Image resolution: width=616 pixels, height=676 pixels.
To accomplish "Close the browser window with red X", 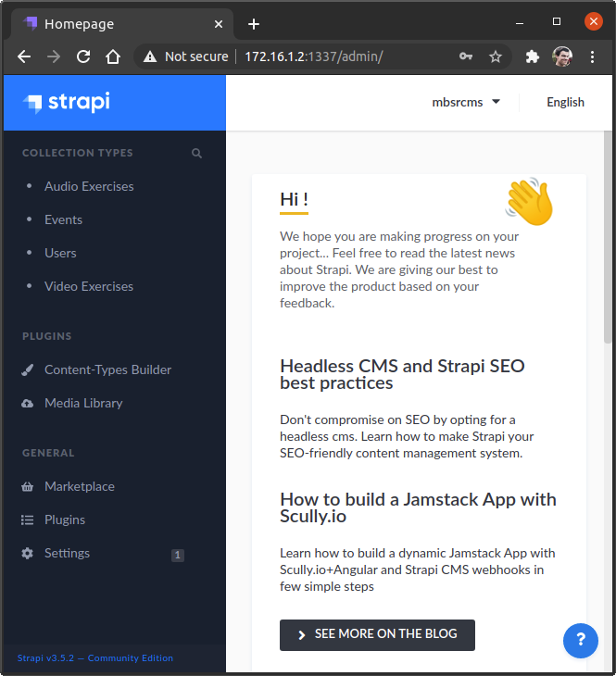I will coord(594,21).
